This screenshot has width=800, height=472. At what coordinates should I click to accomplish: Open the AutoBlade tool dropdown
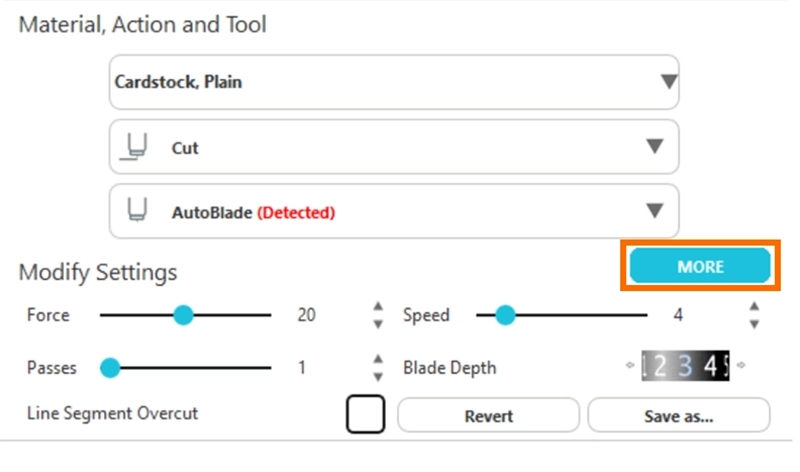654,211
